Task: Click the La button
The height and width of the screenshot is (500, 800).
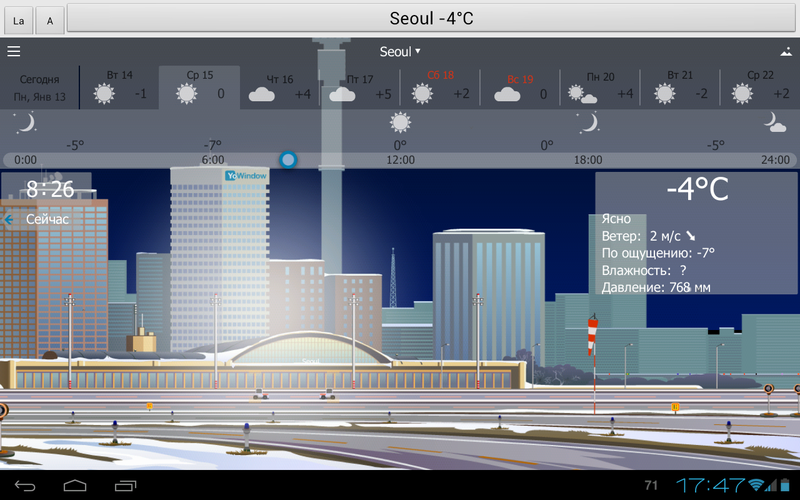Action: pos(19,21)
